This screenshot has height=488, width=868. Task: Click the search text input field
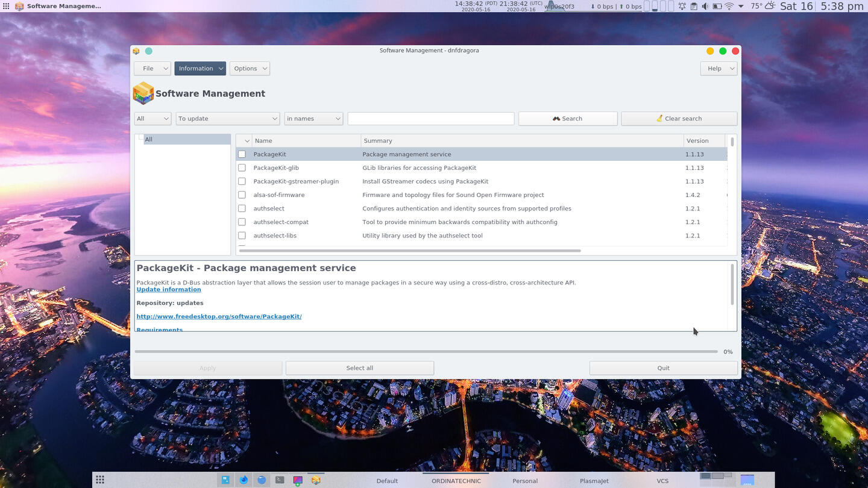pos(431,119)
